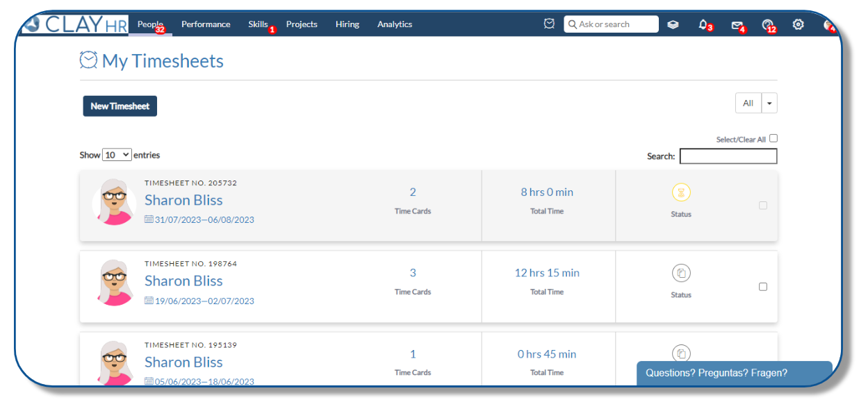Image resolution: width=868 pixels, height=409 pixels.
Task: Click the status icon for timesheet 195139
Action: [681, 353]
